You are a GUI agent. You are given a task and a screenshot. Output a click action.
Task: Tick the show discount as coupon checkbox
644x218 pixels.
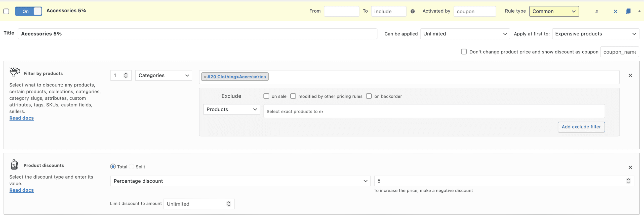[464, 52]
